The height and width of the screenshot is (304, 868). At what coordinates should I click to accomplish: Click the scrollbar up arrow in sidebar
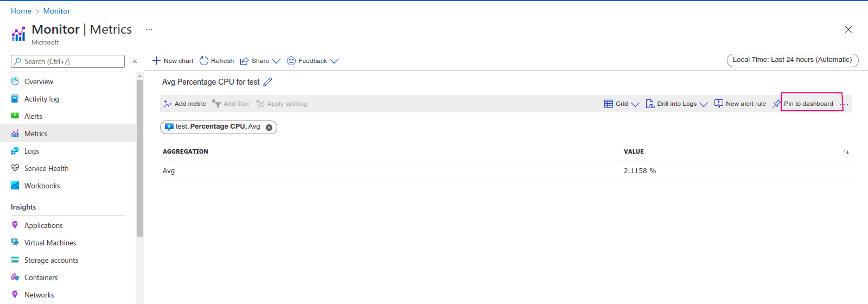(x=139, y=76)
